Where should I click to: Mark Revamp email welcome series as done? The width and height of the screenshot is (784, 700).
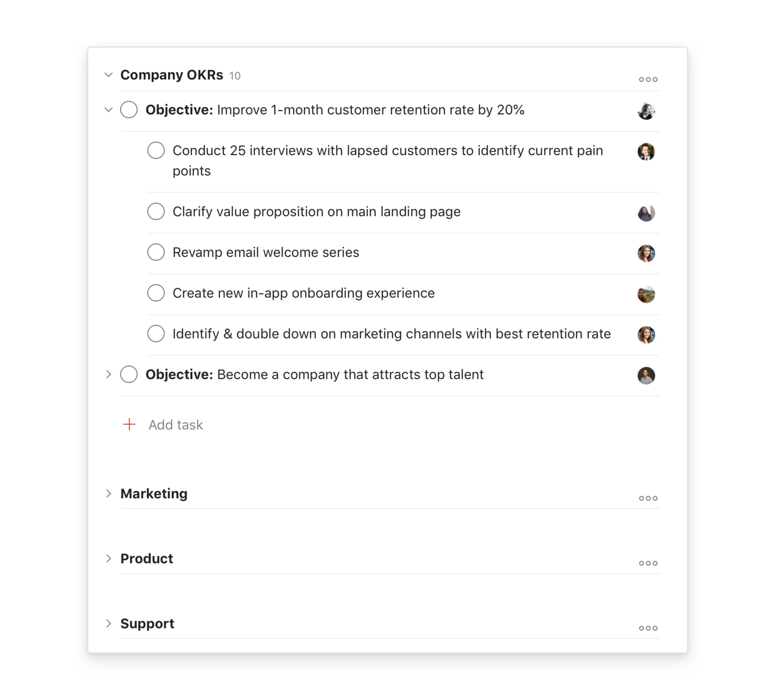coord(156,252)
